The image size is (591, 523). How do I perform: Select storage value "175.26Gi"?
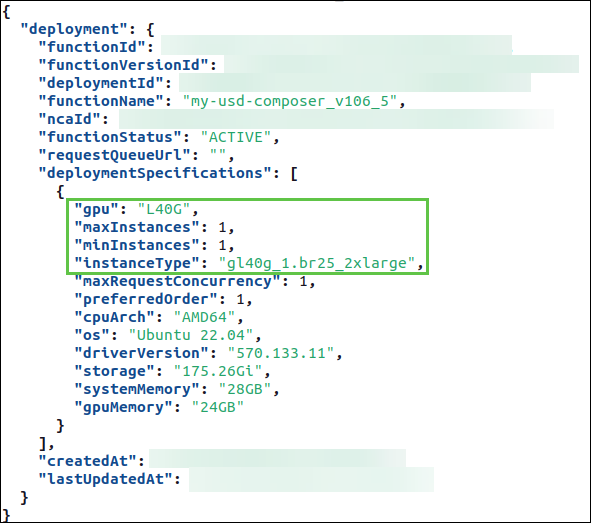[218, 371]
